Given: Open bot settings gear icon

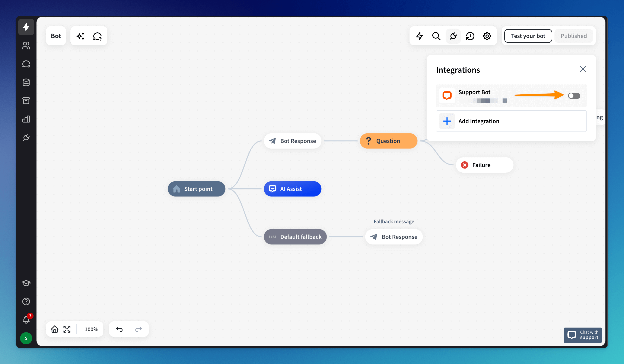Looking at the screenshot, I should point(487,36).
